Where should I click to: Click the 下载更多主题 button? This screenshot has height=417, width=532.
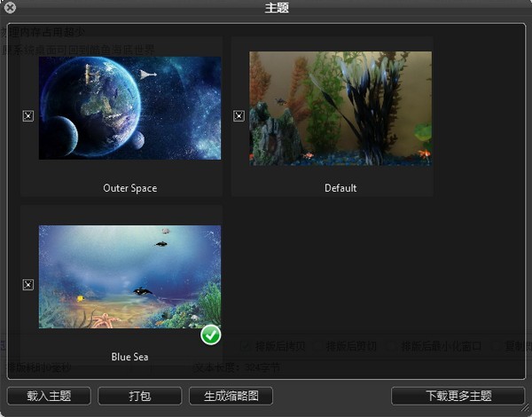(x=458, y=396)
